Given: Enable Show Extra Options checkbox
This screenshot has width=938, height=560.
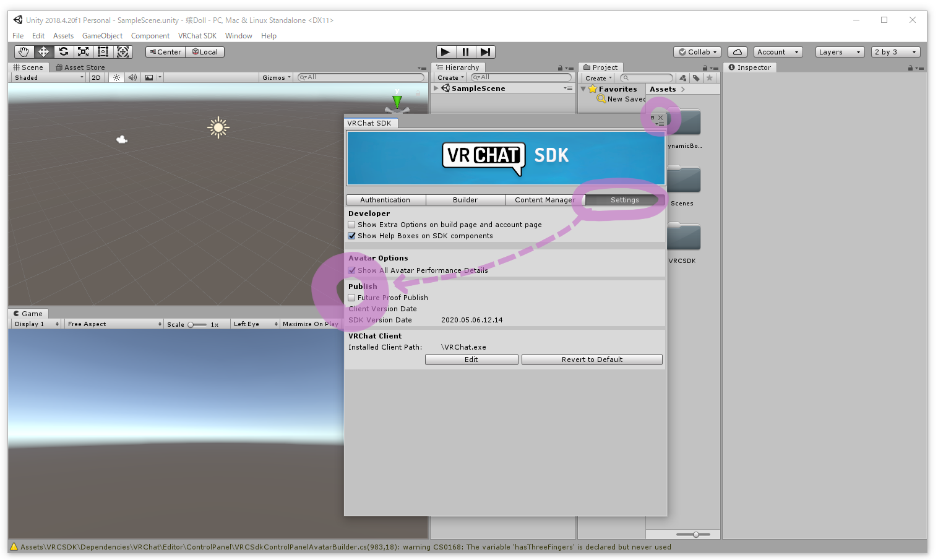Looking at the screenshot, I should [x=351, y=225].
